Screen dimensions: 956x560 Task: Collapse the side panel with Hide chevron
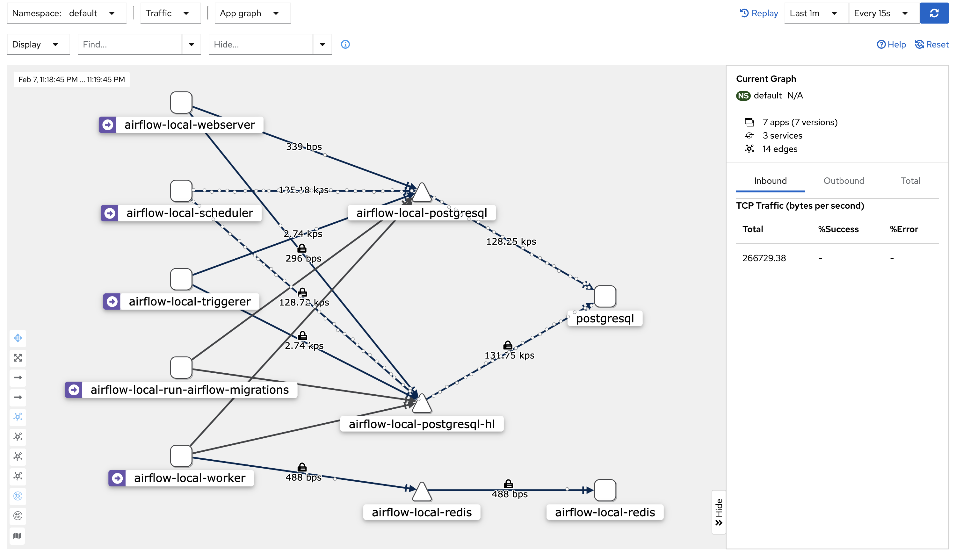[719, 512]
